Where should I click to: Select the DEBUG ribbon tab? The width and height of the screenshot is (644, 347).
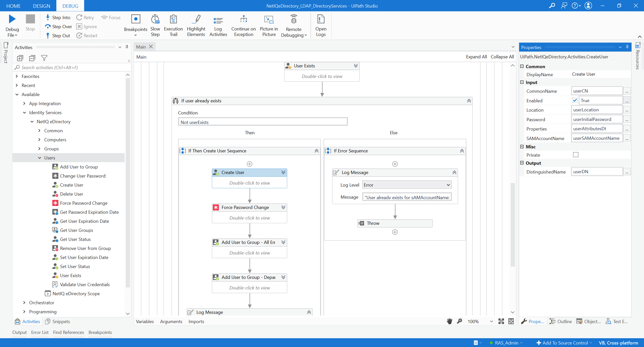click(70, 6)
